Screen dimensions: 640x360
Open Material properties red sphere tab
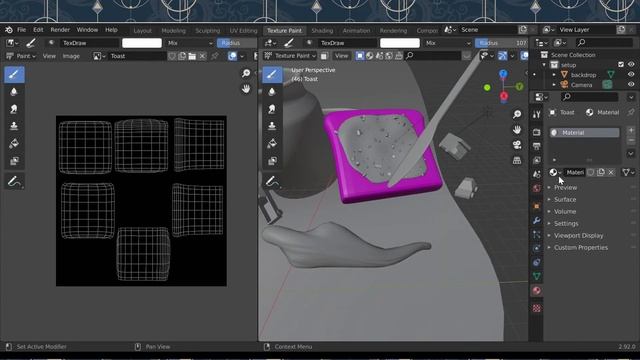[536, 291]
